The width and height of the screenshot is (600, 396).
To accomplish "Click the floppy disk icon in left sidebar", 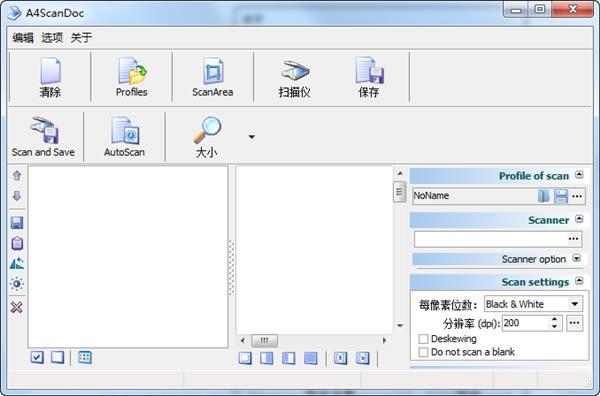I will point(17,223).
